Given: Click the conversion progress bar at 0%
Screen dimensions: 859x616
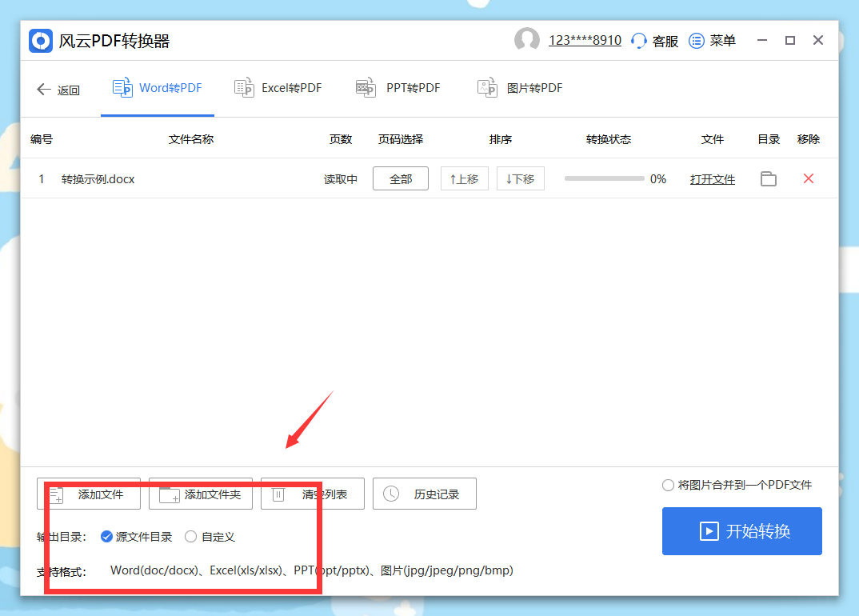Looking at the screenshot, I should [604, 178].
